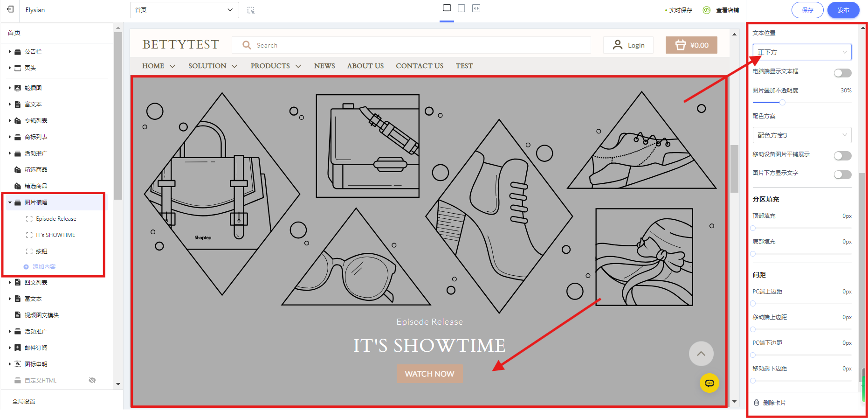This screenshot has height=418, width=868.
Task: Open the 文本位置 dropdown showing 正下方
Action: (802, 52)
